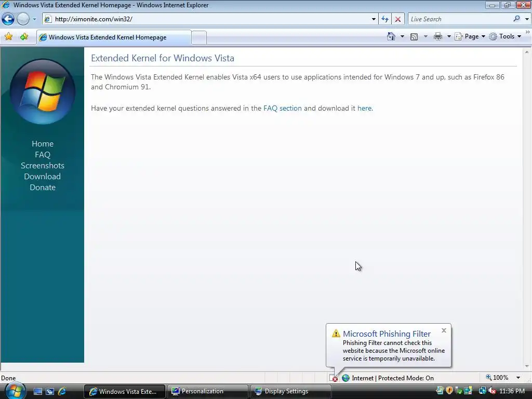
Task: Click the page scrollbar up arrow
Action: click(x=527, y=52)
